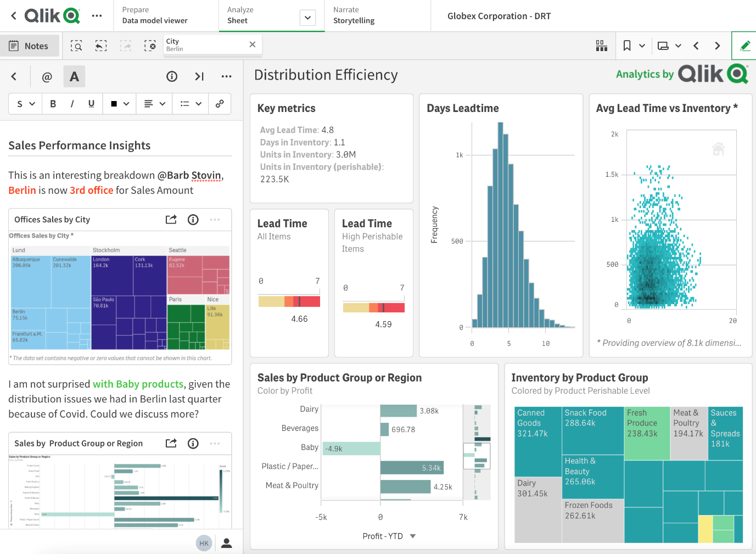Toggle the text formatting toolbar (A)
756x554 pixels.
(x=75, y=77)
